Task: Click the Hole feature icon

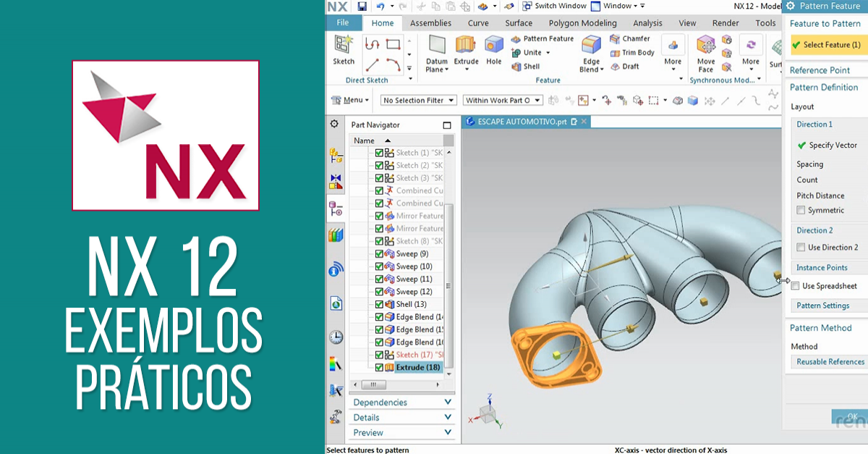Action: click(x=493, y=46)
